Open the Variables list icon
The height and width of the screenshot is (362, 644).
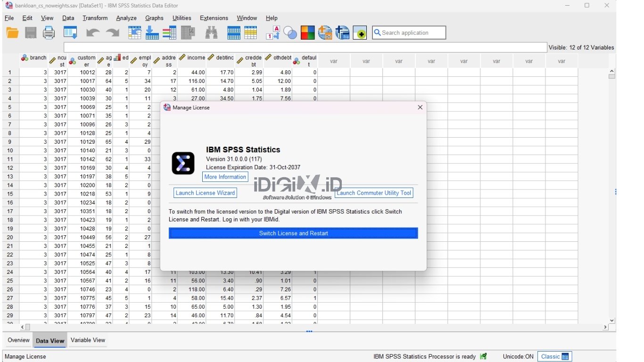point(169,33)
